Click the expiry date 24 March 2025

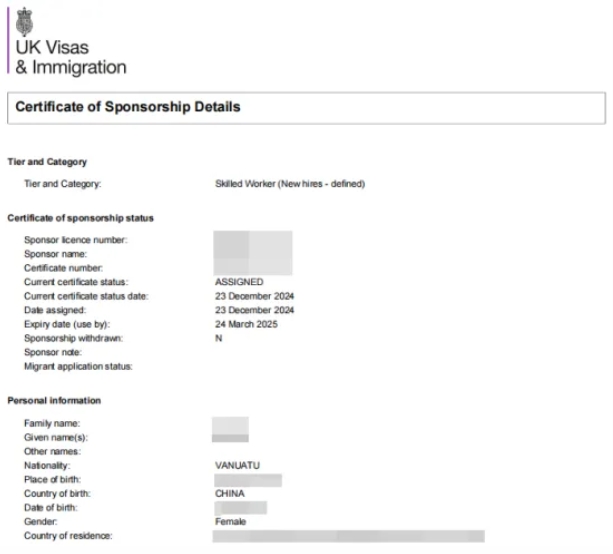tap(246, 324)
